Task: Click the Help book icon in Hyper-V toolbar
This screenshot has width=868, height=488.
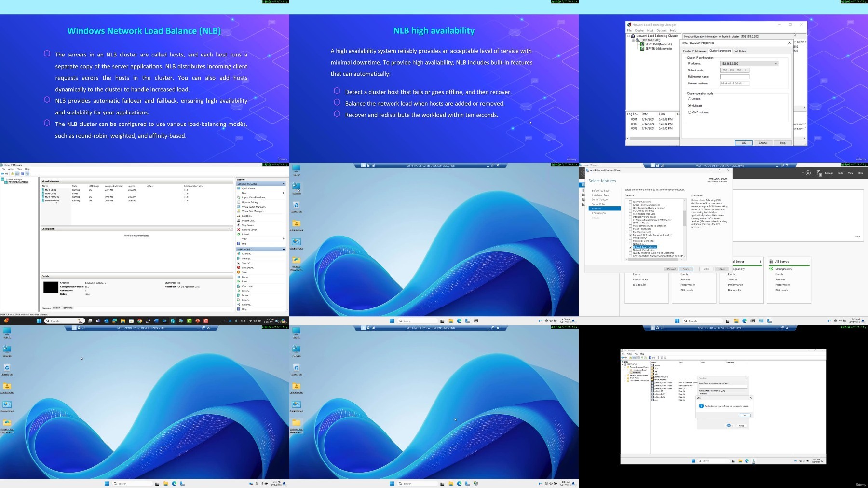Action: [x=23, y=174]
